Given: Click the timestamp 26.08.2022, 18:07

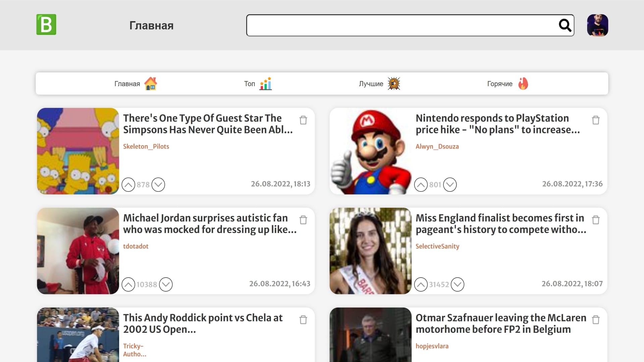Looking at the screenshot, I should tap(572, 284).
